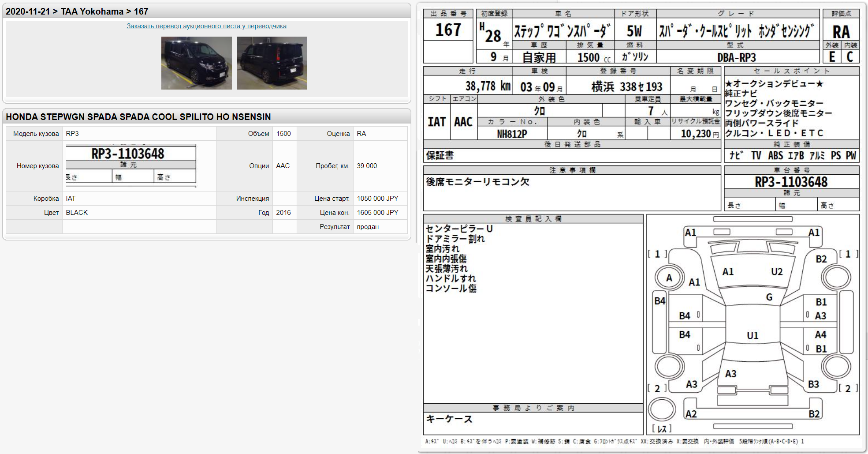Screen dimensions: 868x454
Task: Click the 保証書 text on sheet
Action: click(440, 155)
